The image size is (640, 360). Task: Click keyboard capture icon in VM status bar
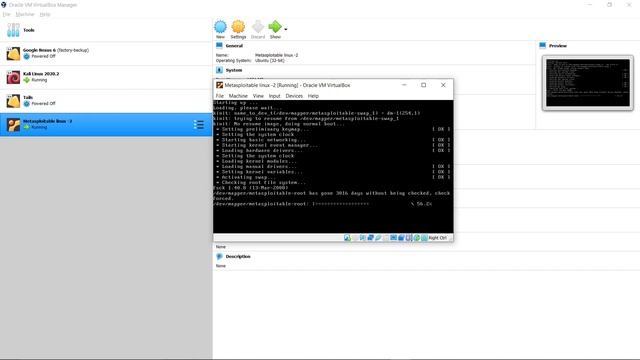pos(424,238)
